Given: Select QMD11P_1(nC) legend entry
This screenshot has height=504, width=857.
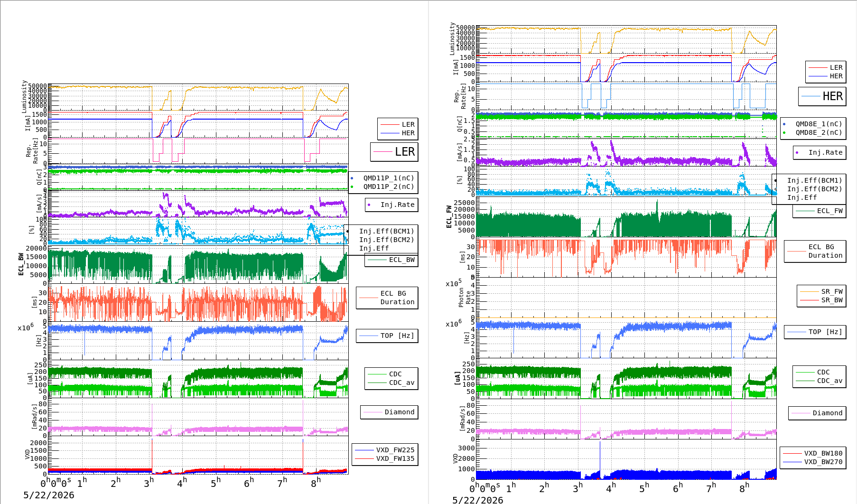Looking at the screenshot, I should pyautogui.click(x=389, y=178).
